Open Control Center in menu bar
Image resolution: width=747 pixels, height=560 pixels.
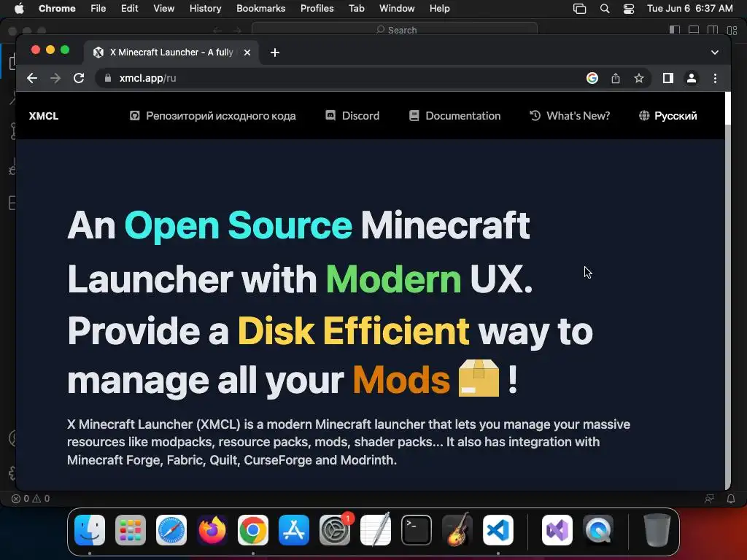(x=629, y=9)
